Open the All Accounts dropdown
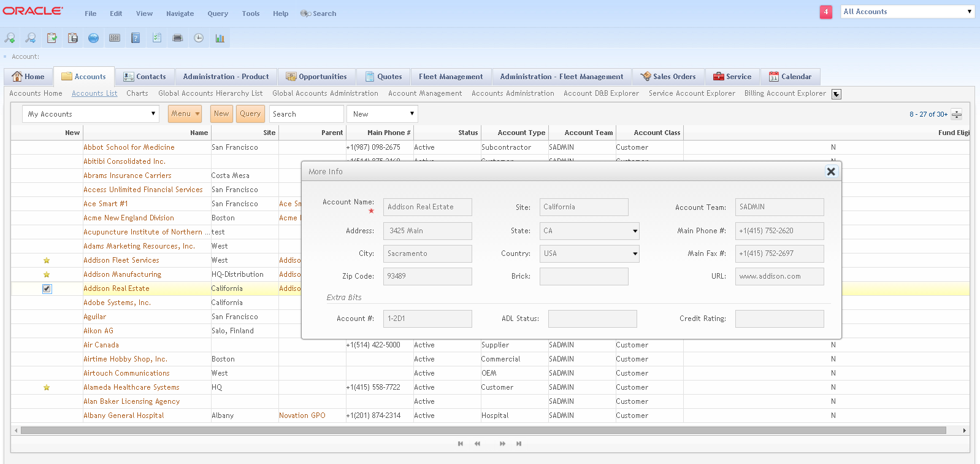This screenshot has width=980, height=464. (x=908, y=12)
